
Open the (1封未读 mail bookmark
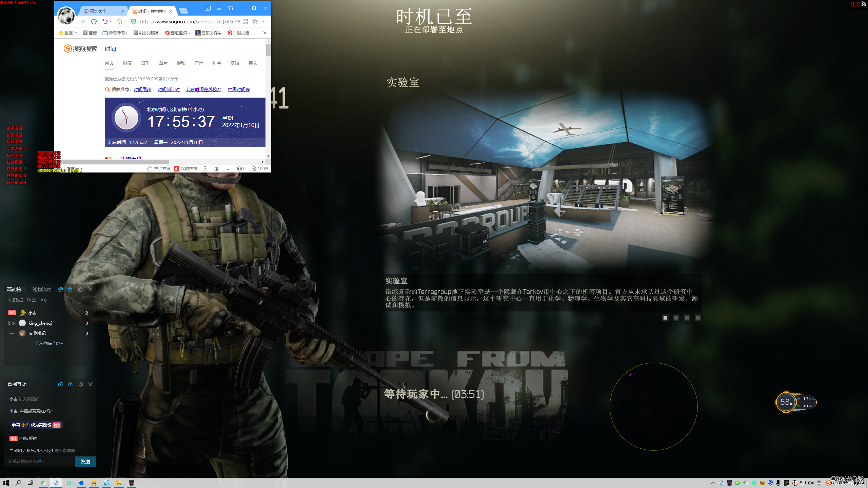pos(238,33)
